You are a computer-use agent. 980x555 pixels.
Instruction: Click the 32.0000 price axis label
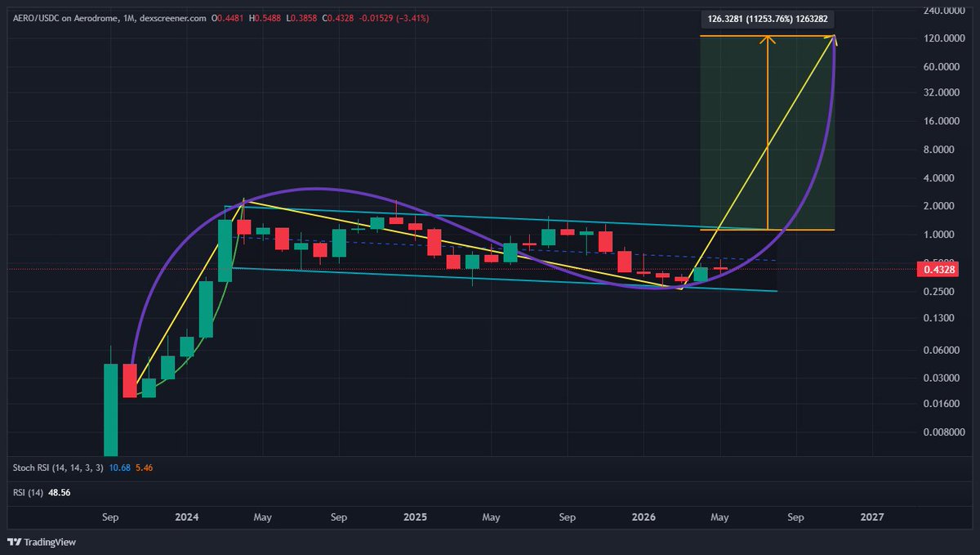click(943, 93)
